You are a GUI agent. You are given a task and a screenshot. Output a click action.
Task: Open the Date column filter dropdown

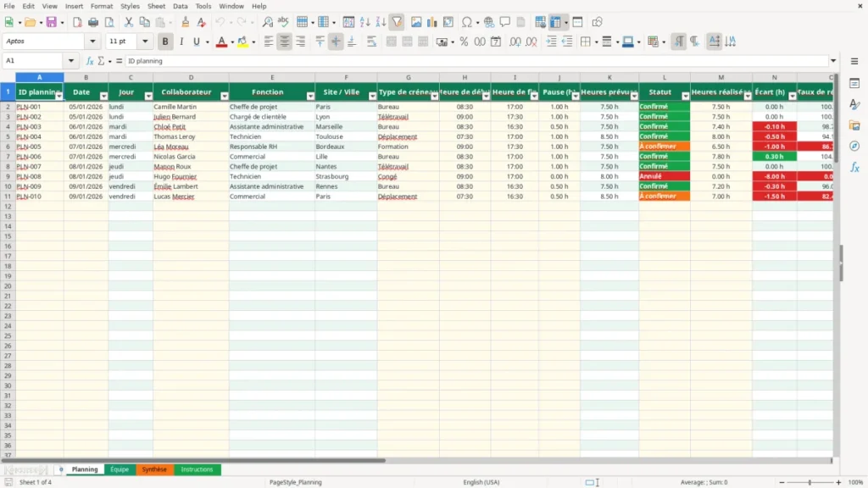pyautogui.click(x=103, y=97)
